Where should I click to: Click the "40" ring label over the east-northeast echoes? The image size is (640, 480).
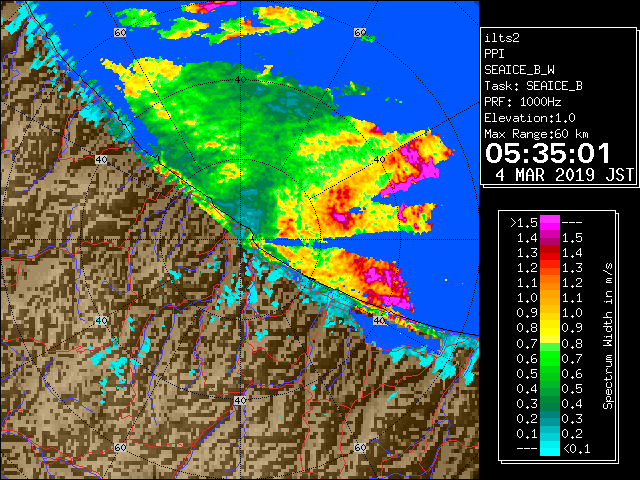click(x=380, y=160)
